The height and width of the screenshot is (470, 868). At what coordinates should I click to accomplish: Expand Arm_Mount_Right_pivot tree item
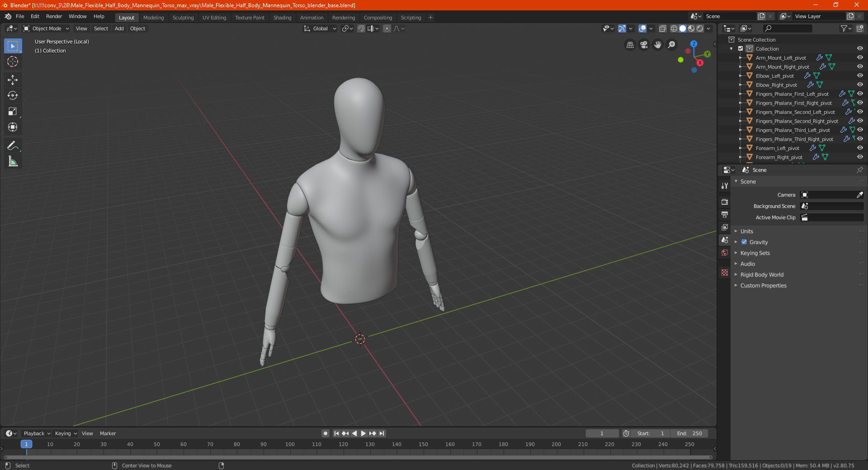pos(741,66)
